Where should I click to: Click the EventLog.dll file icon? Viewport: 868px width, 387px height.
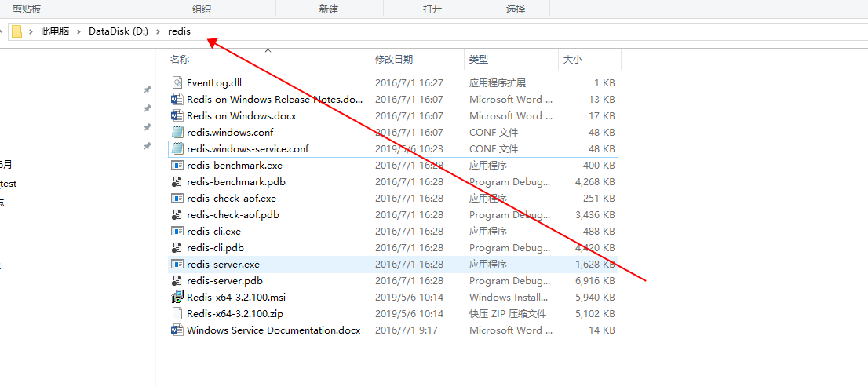(177, 83)
